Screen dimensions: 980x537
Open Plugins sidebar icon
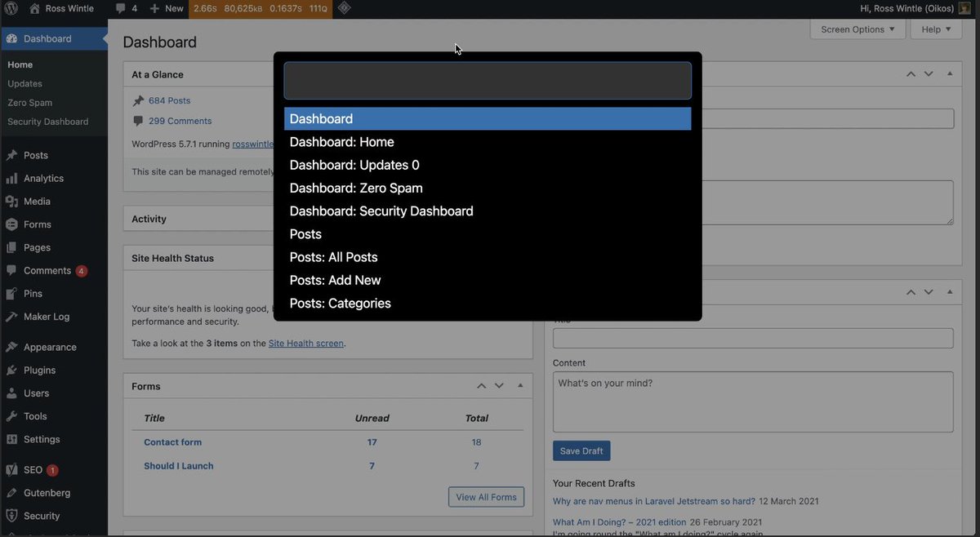pyautogui.click(x=11, y=370)
